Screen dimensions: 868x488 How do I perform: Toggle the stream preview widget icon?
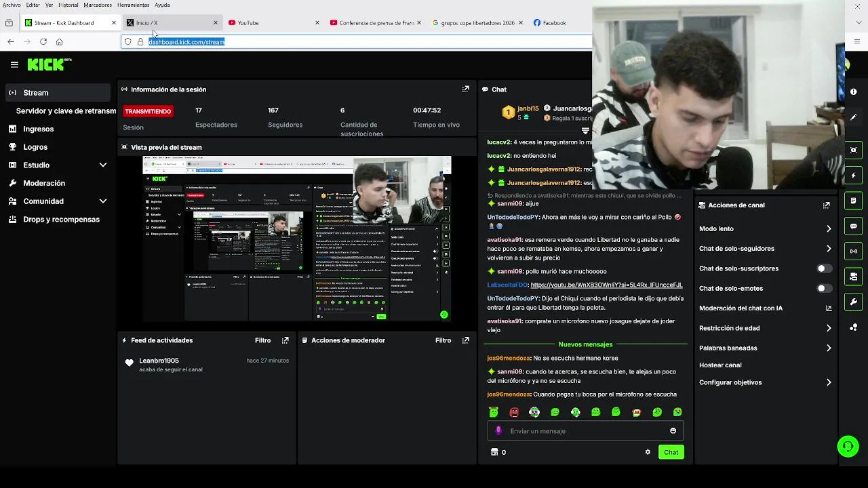pyautogui.click(x=853, y=150)
